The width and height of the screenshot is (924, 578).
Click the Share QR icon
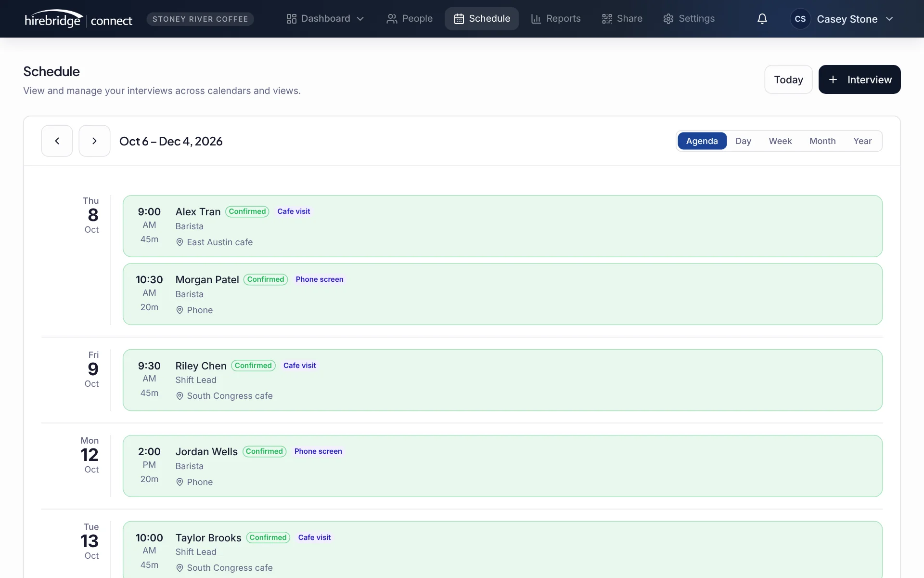[607, 19]
